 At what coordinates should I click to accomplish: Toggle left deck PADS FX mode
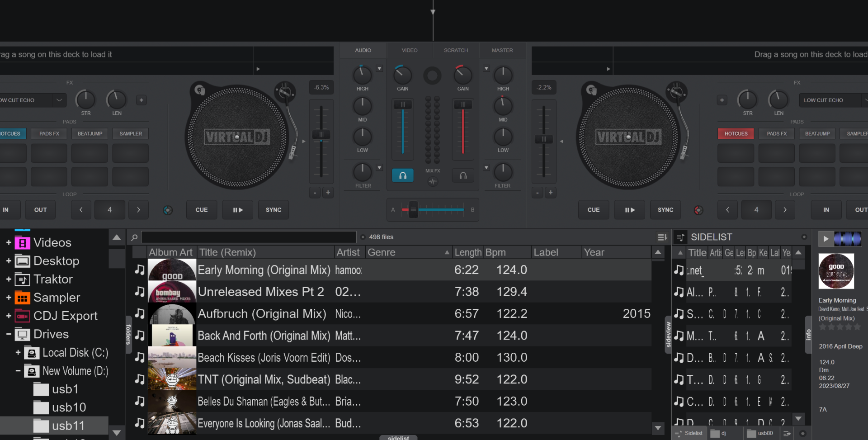pos(49,133)
